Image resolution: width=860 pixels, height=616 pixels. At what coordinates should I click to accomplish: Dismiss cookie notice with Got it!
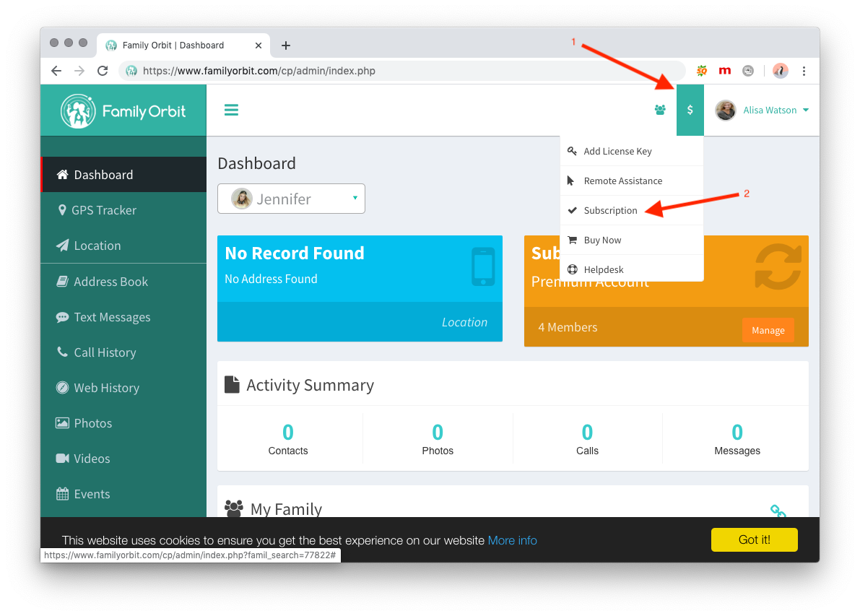[x=754, y=540]
